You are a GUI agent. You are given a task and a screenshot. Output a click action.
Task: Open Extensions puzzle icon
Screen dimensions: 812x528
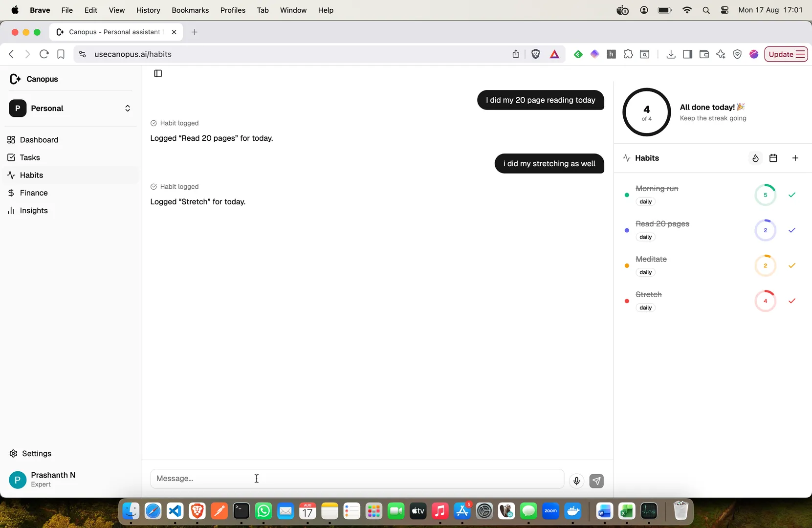[628, 54]
